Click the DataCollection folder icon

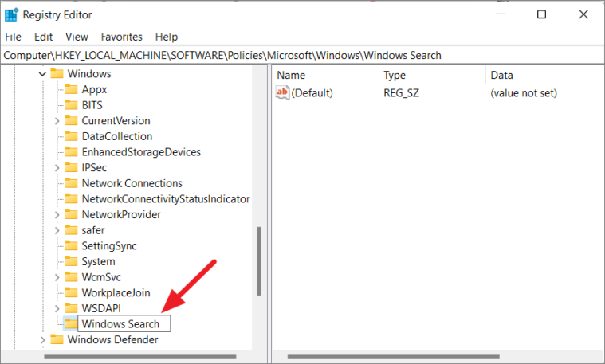pos(71,136)
